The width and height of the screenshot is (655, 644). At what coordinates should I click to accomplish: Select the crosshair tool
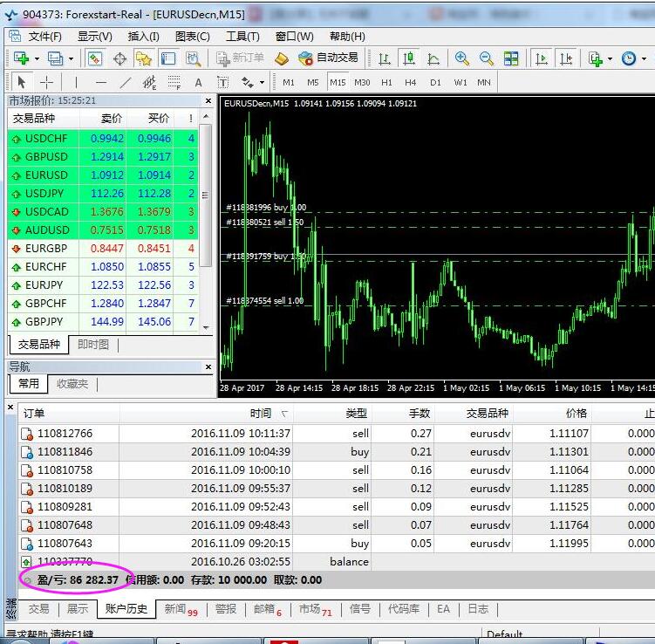click(x=46, y=82)
